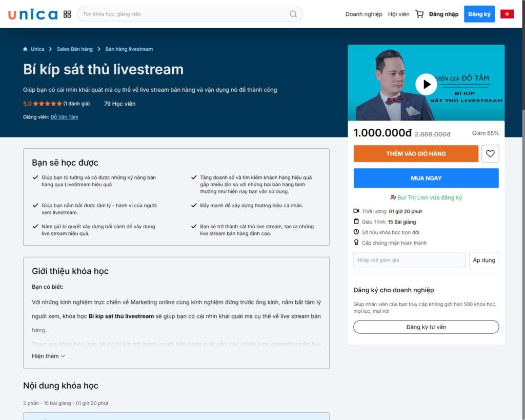525x420 pixels.
Task: Add course to wishlist with heart icon
Action: [x=490, y=154]
